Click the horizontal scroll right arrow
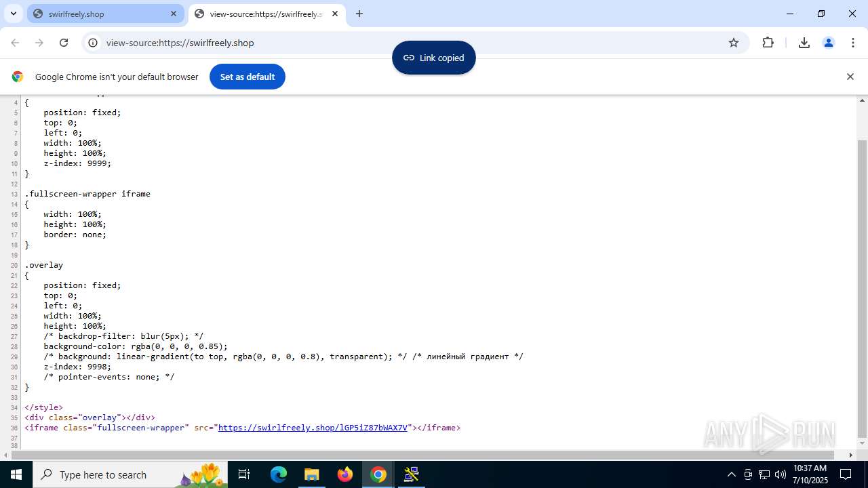Image resolution: width=868 pixels, height=488 pixels. click(x=852, y=455)
